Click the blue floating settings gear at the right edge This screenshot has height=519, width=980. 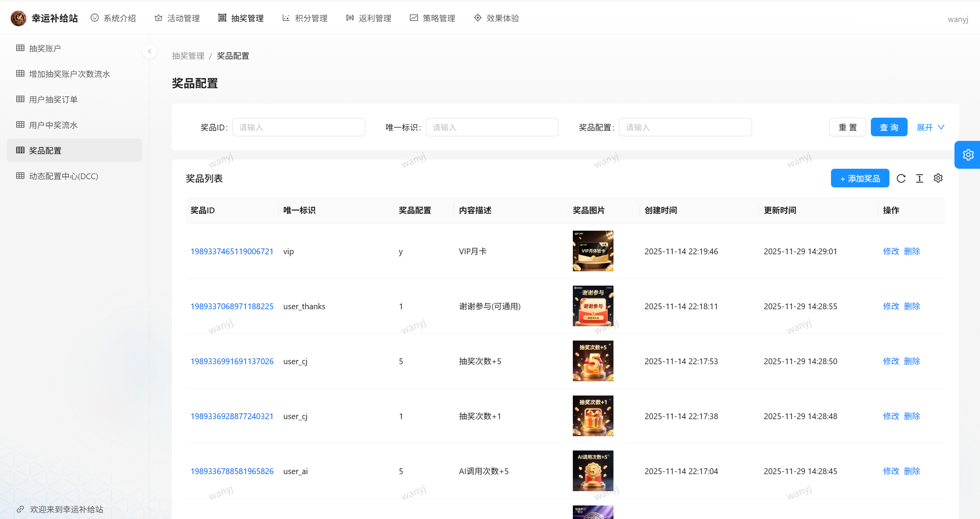click(x=968, y=155)
